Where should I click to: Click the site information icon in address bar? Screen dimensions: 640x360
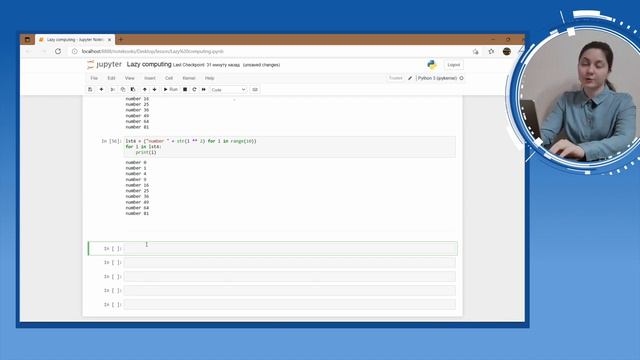coord(75,51)
